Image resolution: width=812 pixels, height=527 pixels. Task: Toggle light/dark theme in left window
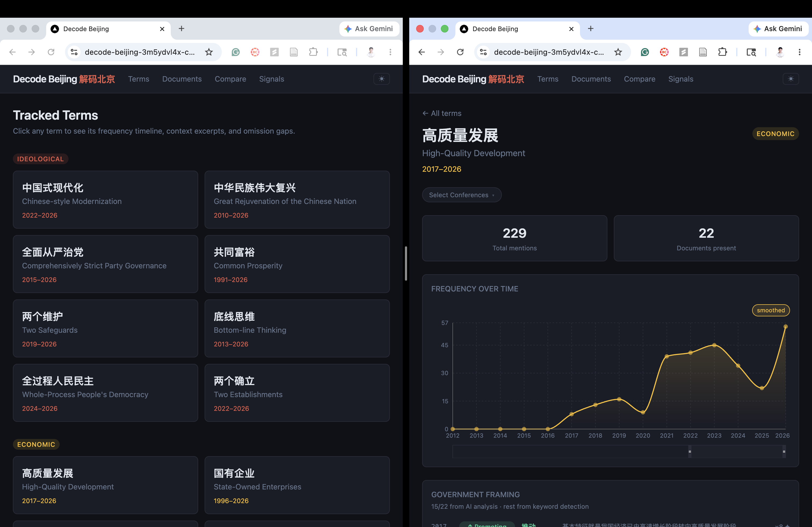382,79
